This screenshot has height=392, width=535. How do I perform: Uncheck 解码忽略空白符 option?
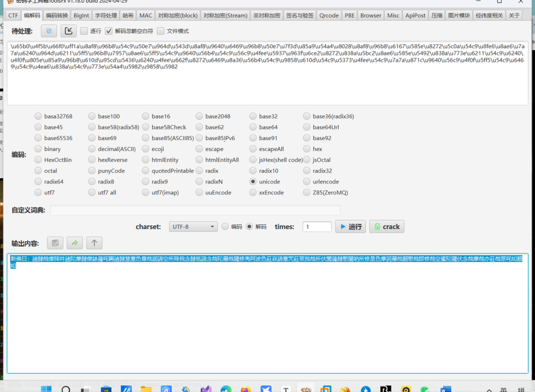(109, 31)
